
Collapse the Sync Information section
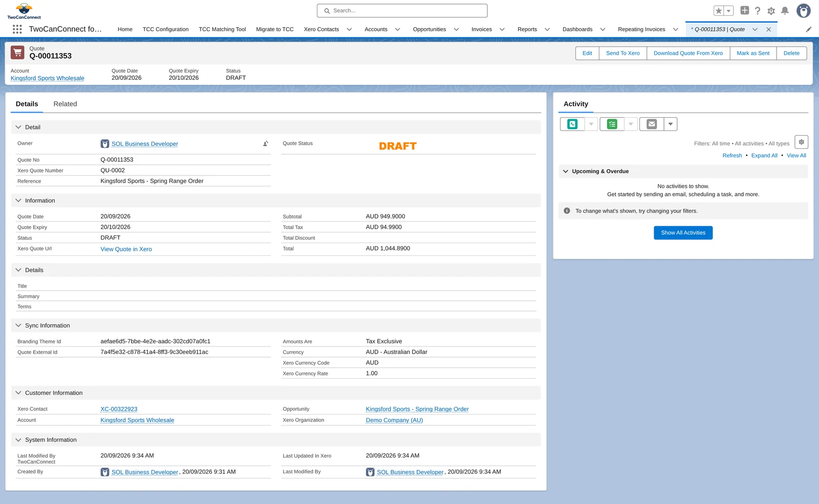pyautogui.click(x=18, y=325)
